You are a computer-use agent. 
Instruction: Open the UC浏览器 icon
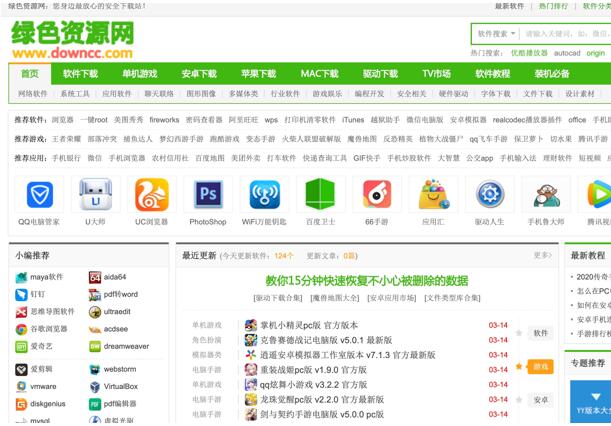[152, 194]
